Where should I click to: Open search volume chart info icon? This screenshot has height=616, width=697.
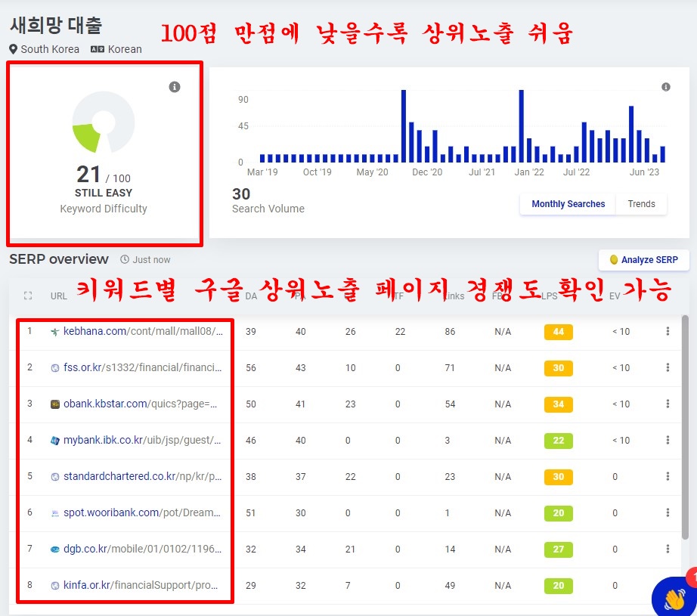pyautogui.click(x=665, y=87)
